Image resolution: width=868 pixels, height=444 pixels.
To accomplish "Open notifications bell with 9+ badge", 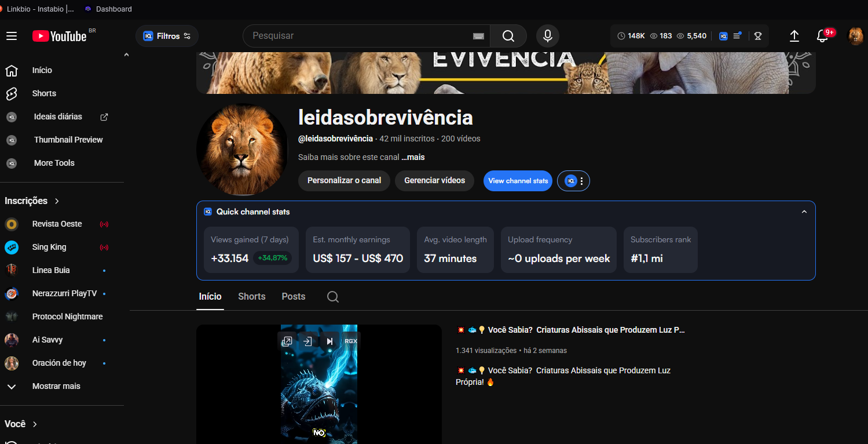I will click(x=823, y=36).
